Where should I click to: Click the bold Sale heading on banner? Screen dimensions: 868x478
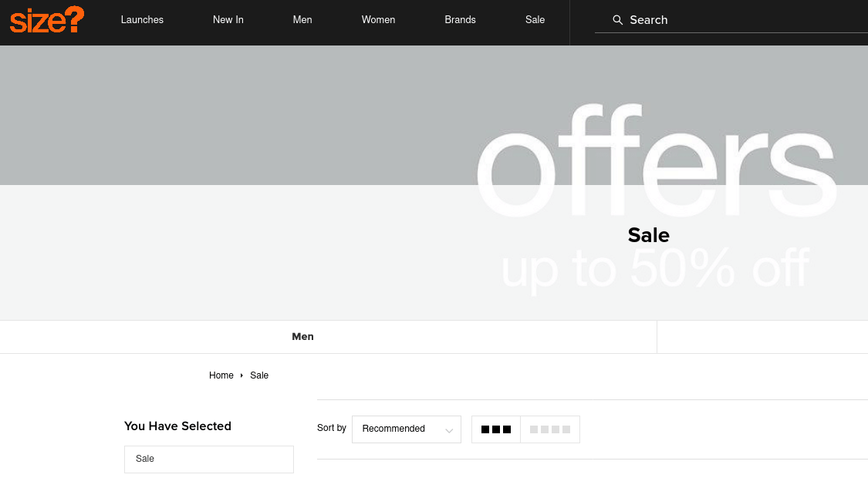[648, 235]
